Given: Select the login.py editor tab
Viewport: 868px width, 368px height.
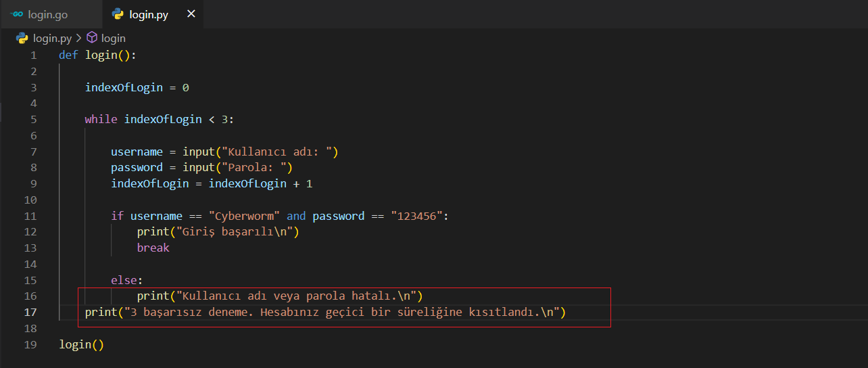Looking at the screenshot, I should pos(148,14).
